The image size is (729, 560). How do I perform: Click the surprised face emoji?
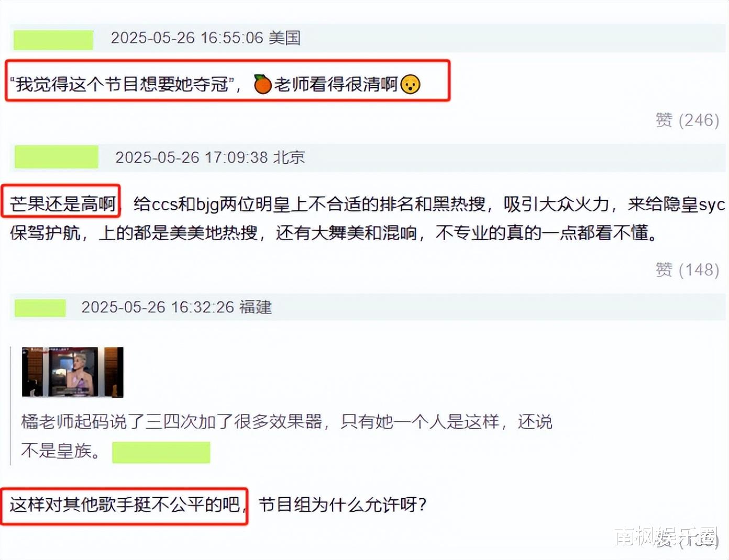[410, 84]
